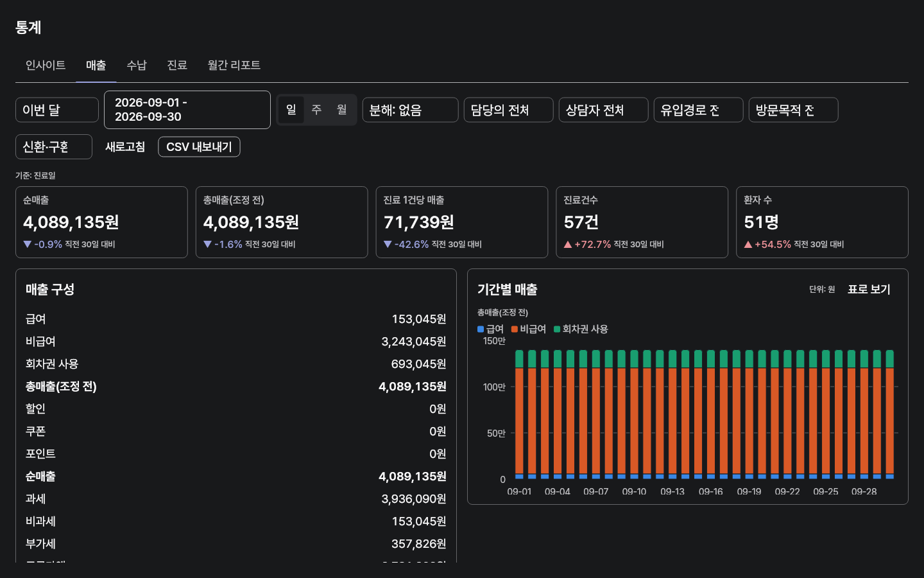The image size is (924, 578).
Task: Click the 진료건수 57건 summary card
Action: [x=642, y=222]
